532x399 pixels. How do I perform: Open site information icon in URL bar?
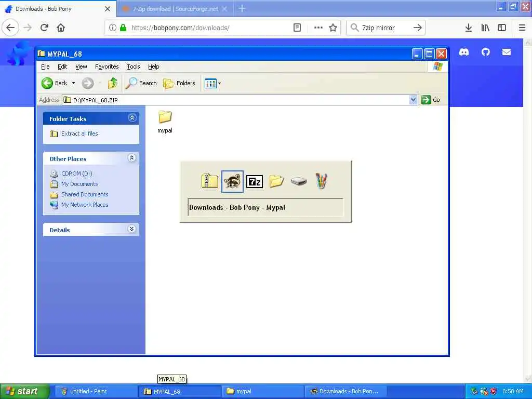click(x=112, y=28)
